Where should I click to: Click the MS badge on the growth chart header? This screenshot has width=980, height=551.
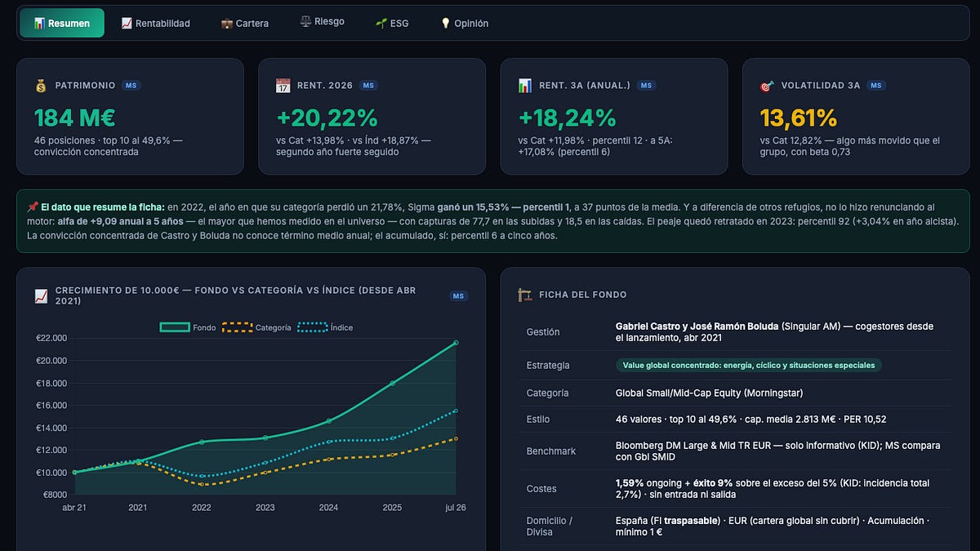[459, 295]
